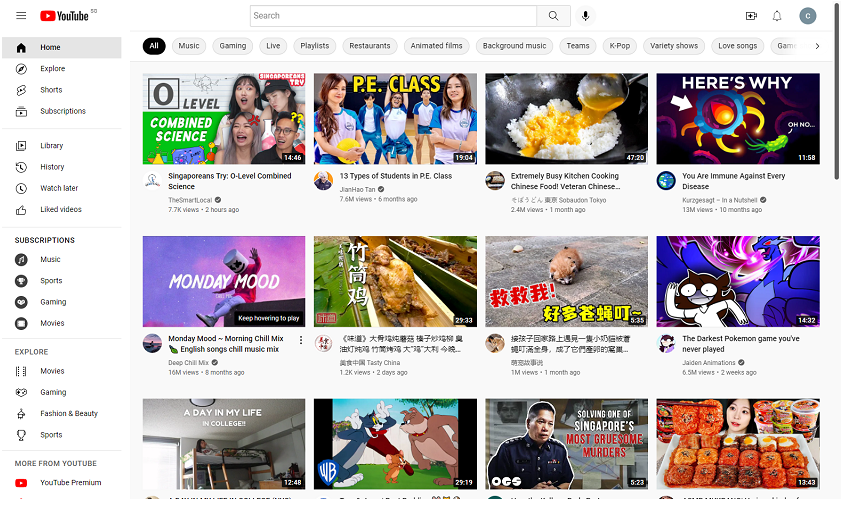Open Liked videos in sidebar
Image resolution: width=841 pixels, height=506 pixels.
pos(61,210)
